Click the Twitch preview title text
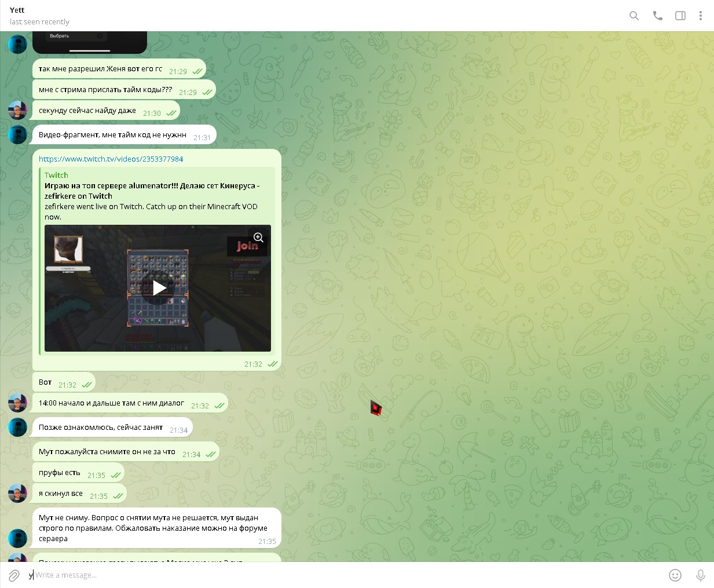The width and height of the screenshot is (714, 588). [152, 191]
